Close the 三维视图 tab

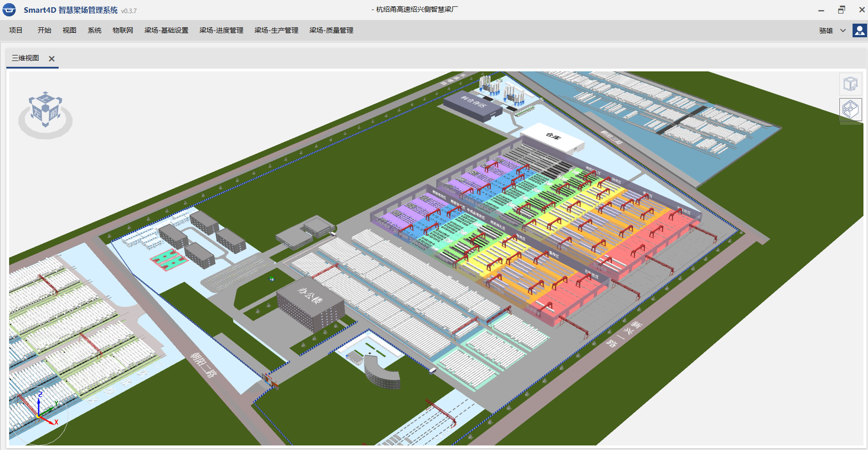[x=52, y=59]
